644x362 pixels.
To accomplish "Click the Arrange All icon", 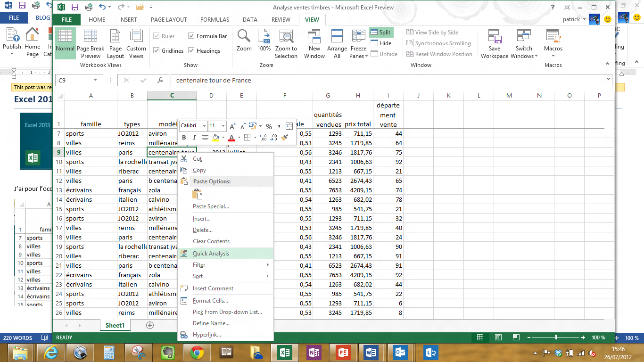I will 337,37.
